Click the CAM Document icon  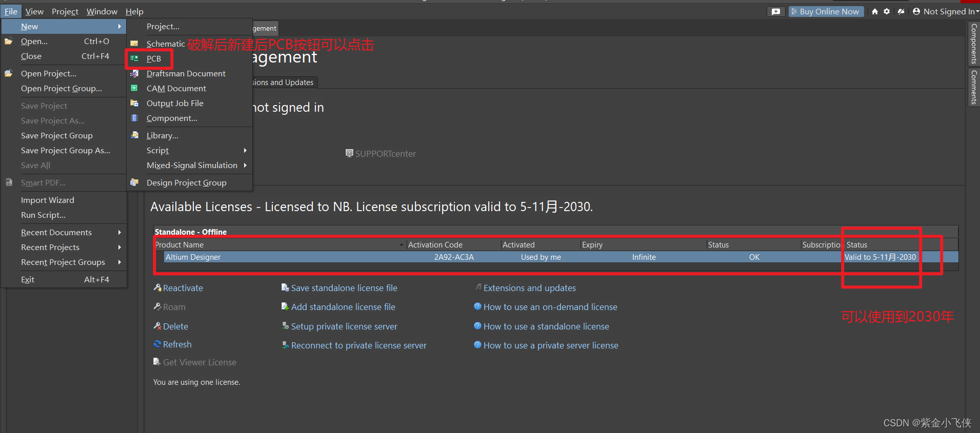click(x=134, y=88)
